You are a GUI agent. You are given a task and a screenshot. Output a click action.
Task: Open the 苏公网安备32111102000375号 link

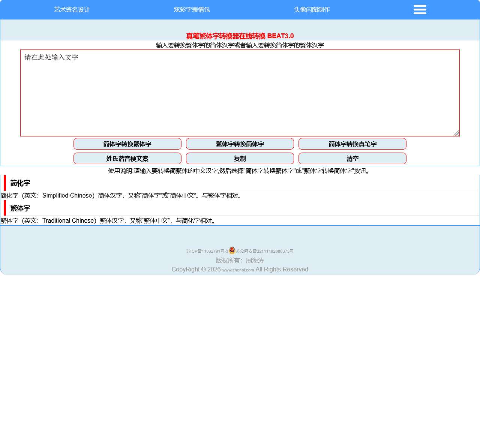coord(265,251)
